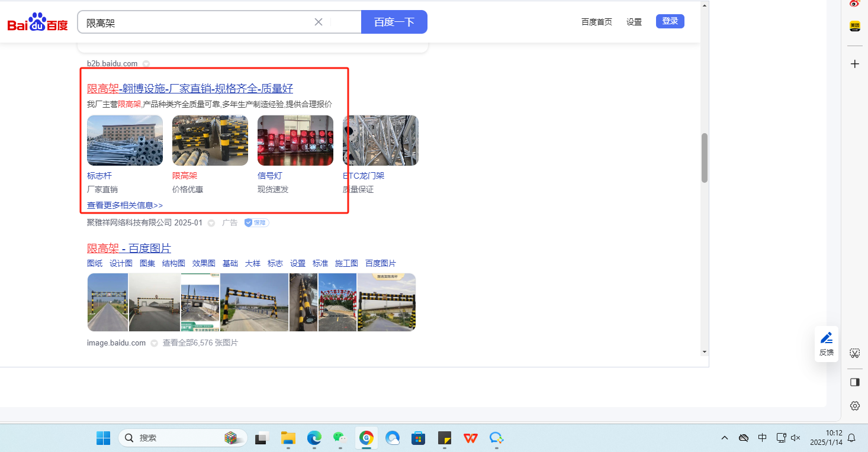
Task: Go to 百度首页 link
Action: 597,22
